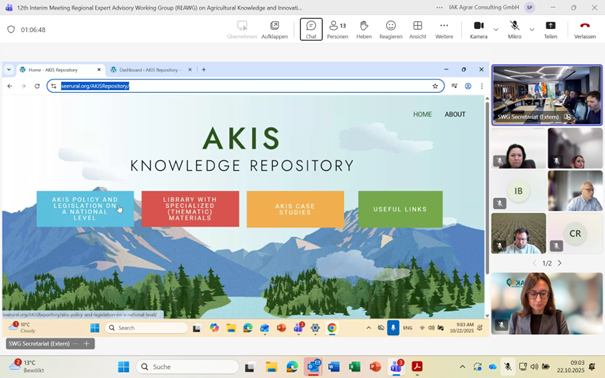
Task: Open the Windows Start menu on the local taskbar
Action: tap(123, 366)
